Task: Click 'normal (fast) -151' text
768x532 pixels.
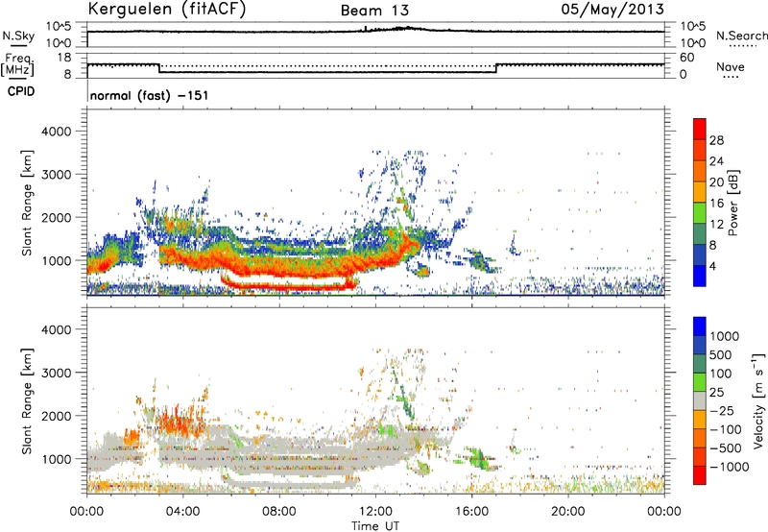Action: tap(149, 95)
